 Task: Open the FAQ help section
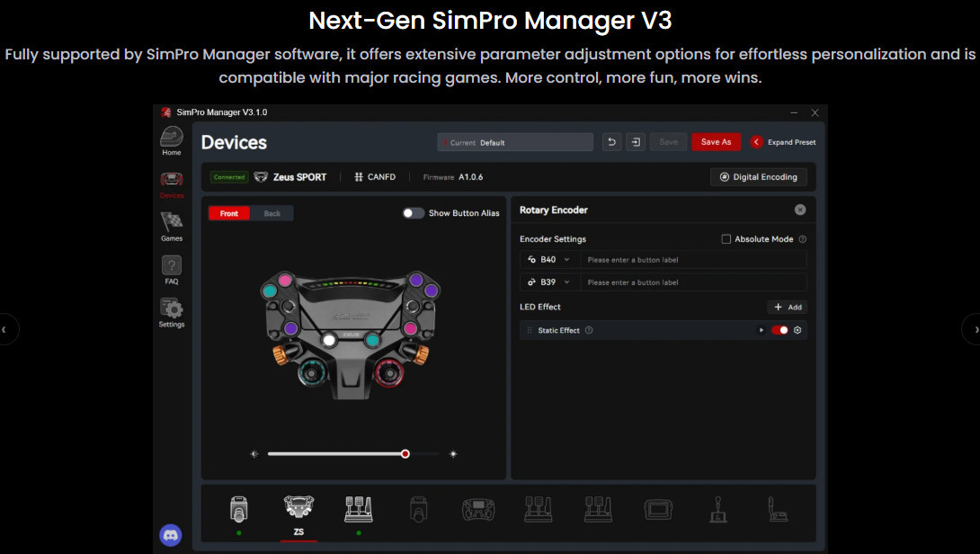[x=171, y=270]
